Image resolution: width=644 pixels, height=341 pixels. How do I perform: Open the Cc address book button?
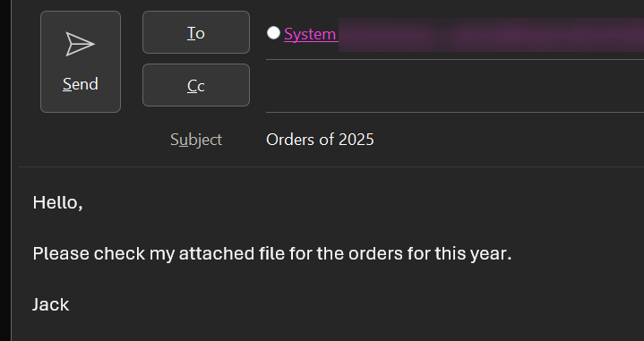196,85
